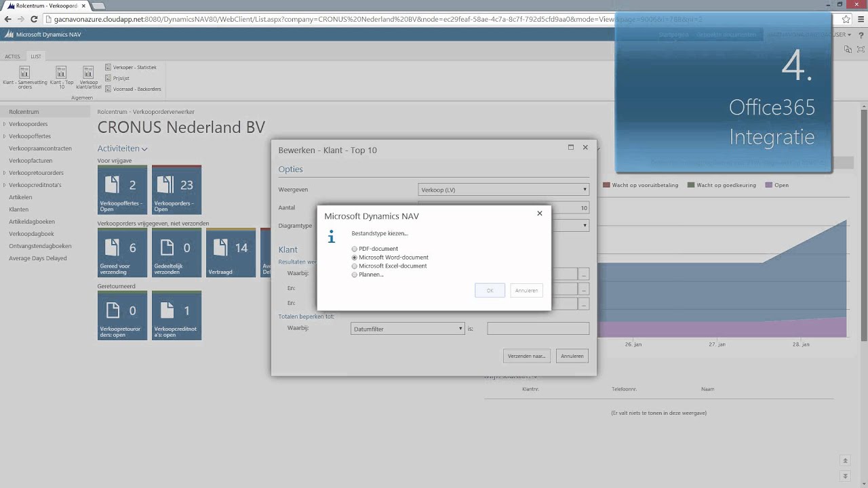Open Artikeldagboeken in the navigation pane
Viewport: 868px width, 488px height.
tap(32, 222)
